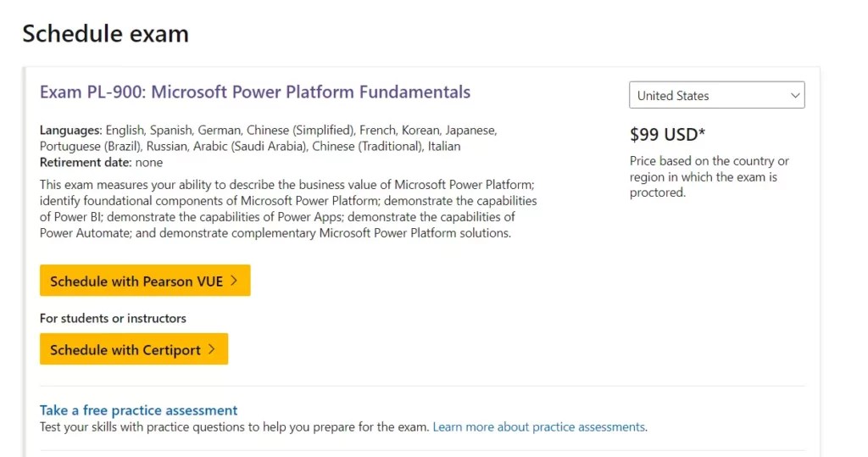Click the price based on country note

pos(709,176)
